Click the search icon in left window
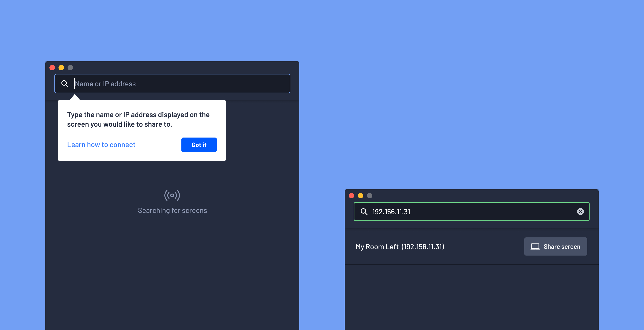Viewport: 644px width, 330px height. pos(65,83)
